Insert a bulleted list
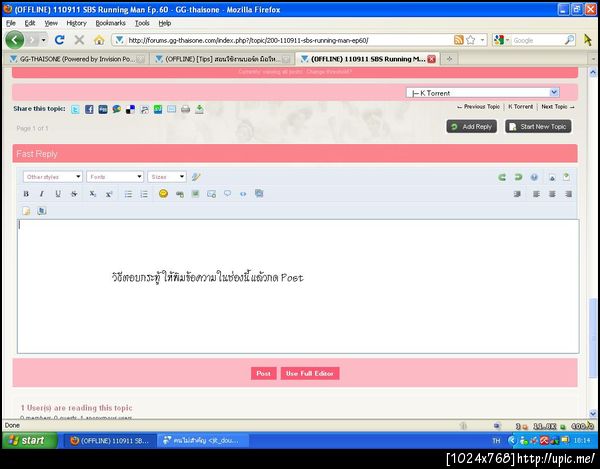600x469 pixels. pyautogui.click(x=128, y=194)
